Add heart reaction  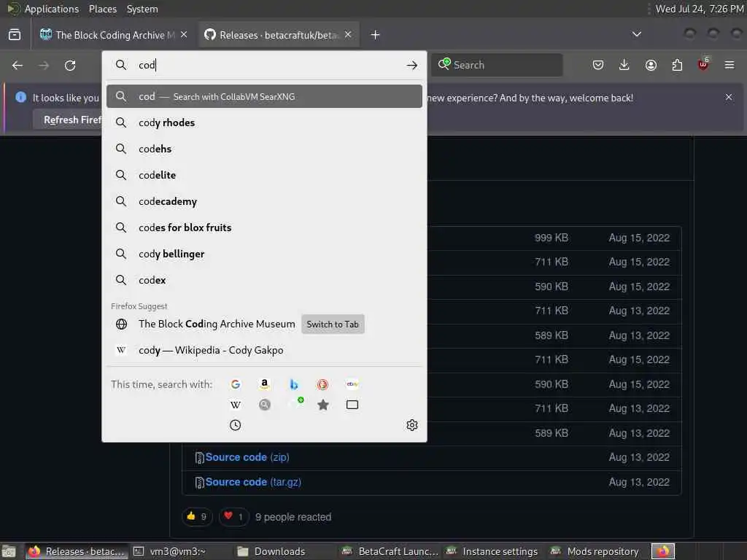[234, 517]
